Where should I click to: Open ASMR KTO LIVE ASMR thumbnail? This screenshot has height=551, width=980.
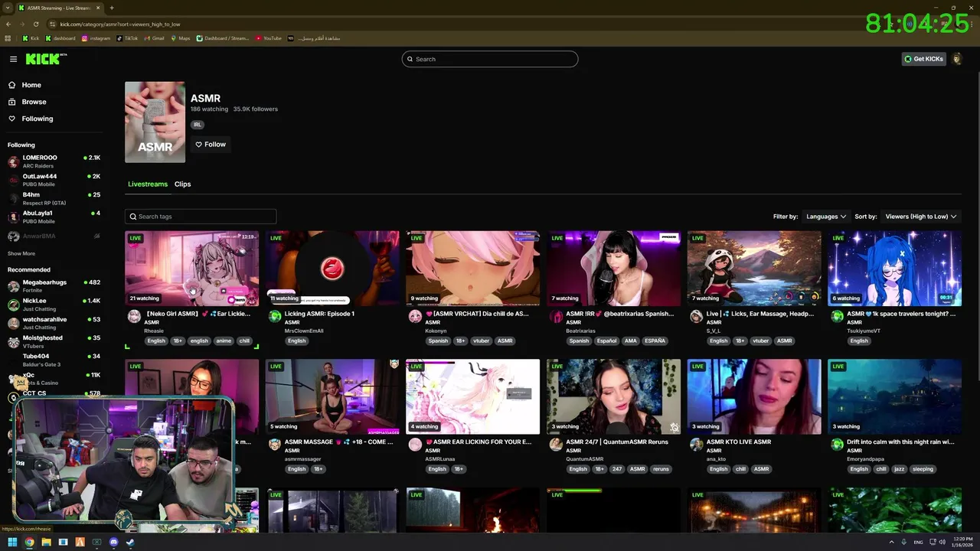point(754,396)
